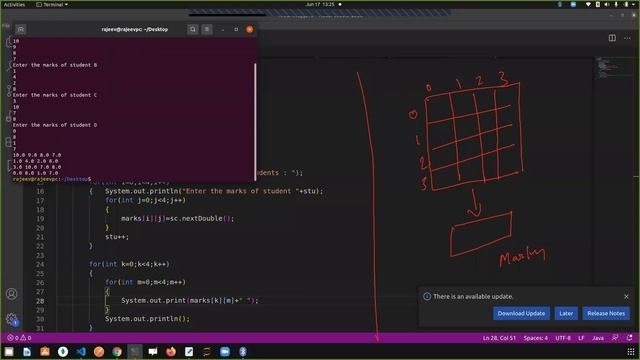Open the Terminal icon in the dock
The width and height of the screenshot is (640, 360).
135,351
